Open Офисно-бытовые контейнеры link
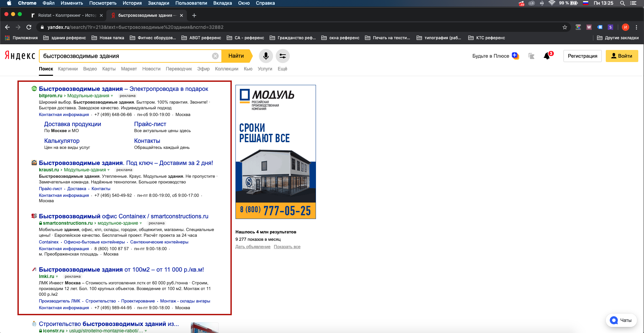Viewport: 644px width, 333px height. click(94, 242)
